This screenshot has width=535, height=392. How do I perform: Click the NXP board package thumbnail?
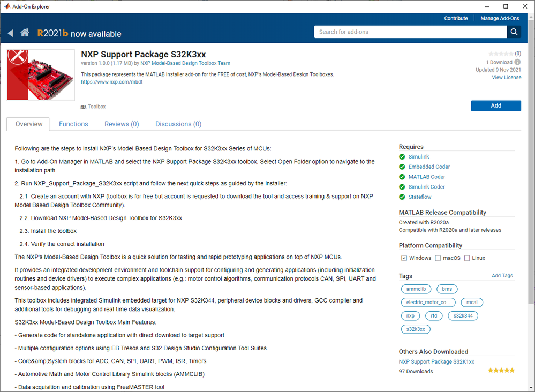point(41,75)
